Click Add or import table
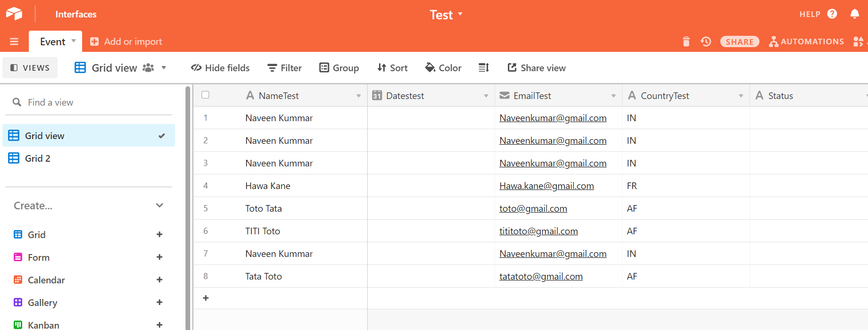This screenshot has width=868, height=330. pyautogui.click(x=126, y=41)
